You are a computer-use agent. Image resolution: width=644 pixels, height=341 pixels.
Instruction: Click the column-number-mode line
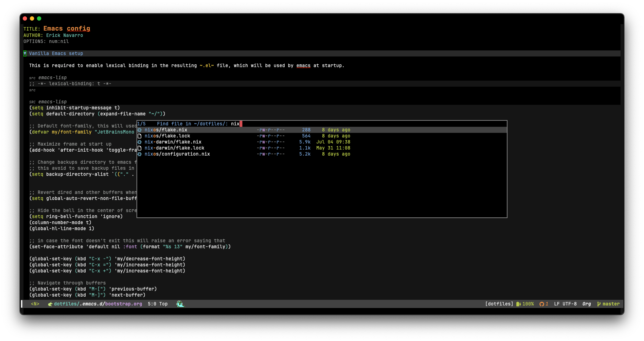(60, 223)
